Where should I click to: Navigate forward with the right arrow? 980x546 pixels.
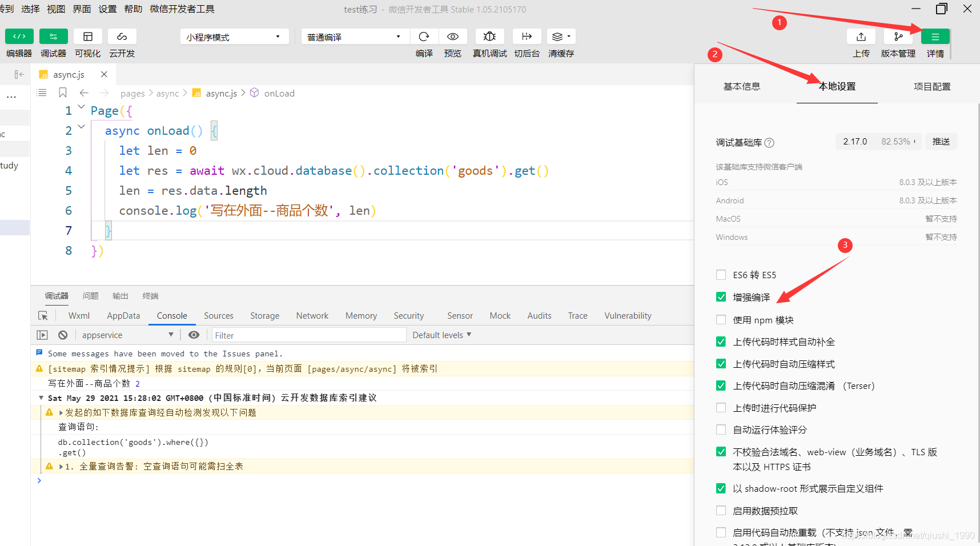click(x=104, y=93)
